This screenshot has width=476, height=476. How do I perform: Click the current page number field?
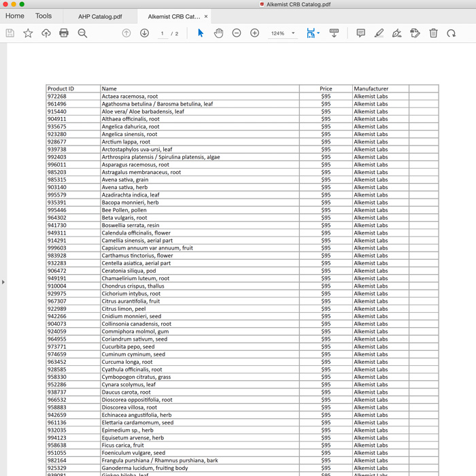pyautogui.click(x=163, y=33)
